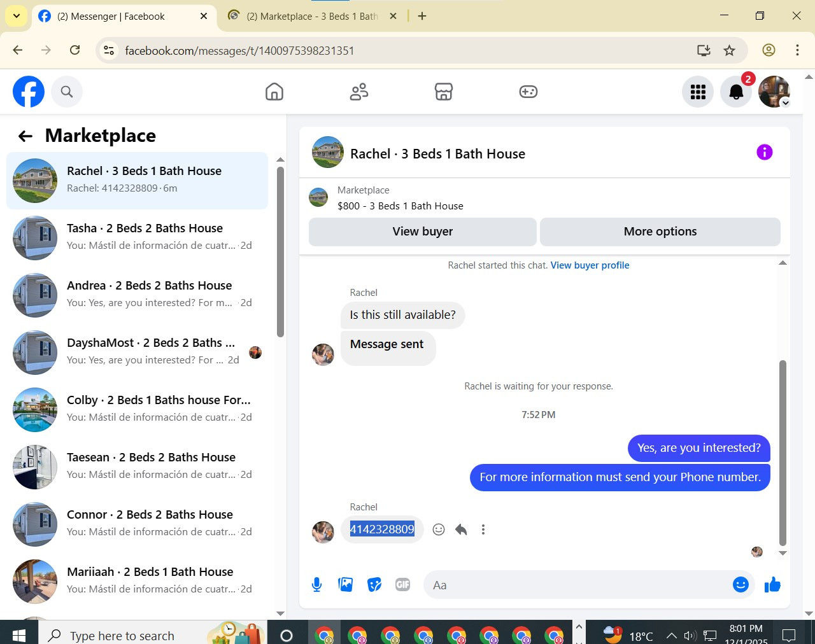This screenshot has height=644, width=815.
Task: Open the Facebook menu grid icon
Action: pyautogui.click(x=698, y=92)
